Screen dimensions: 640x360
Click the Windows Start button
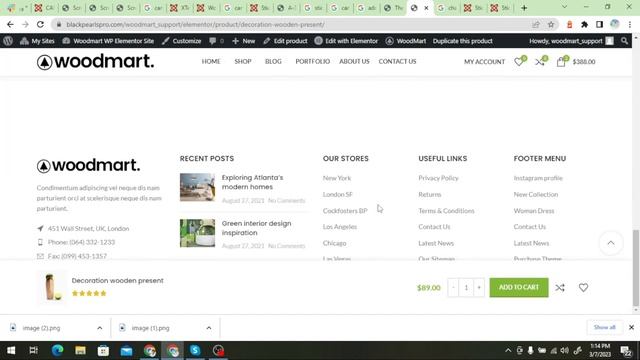click(11, 351)
